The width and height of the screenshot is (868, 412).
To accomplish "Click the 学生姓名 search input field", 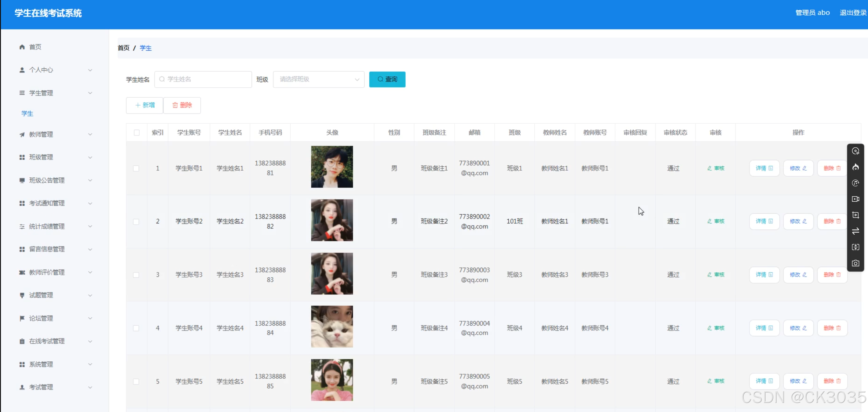I will 203,79.
